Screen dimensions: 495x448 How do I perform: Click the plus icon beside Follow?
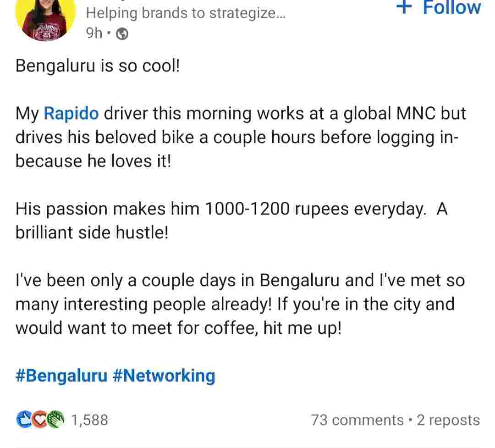pyautogui.click(x=404, y=7)
